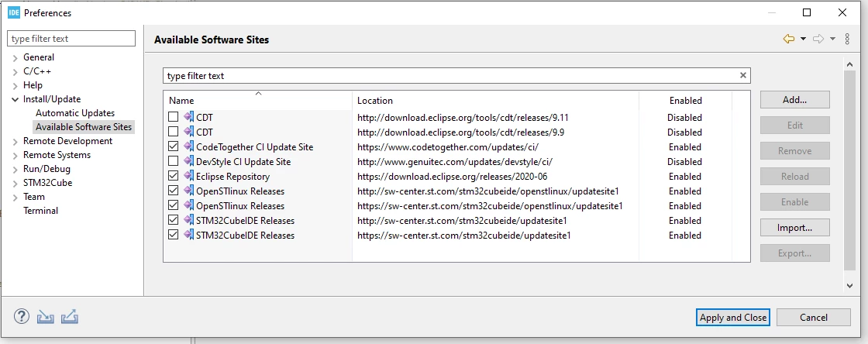
Task: Sort sites by the Name column header
Action: tap(258, 100)
